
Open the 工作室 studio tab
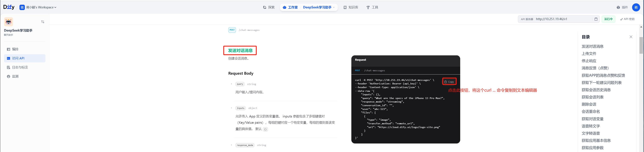(x=290, y=7)
